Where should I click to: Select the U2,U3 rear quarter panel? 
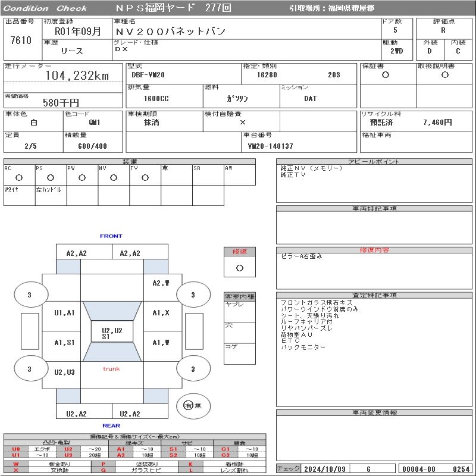click(64, 372)
